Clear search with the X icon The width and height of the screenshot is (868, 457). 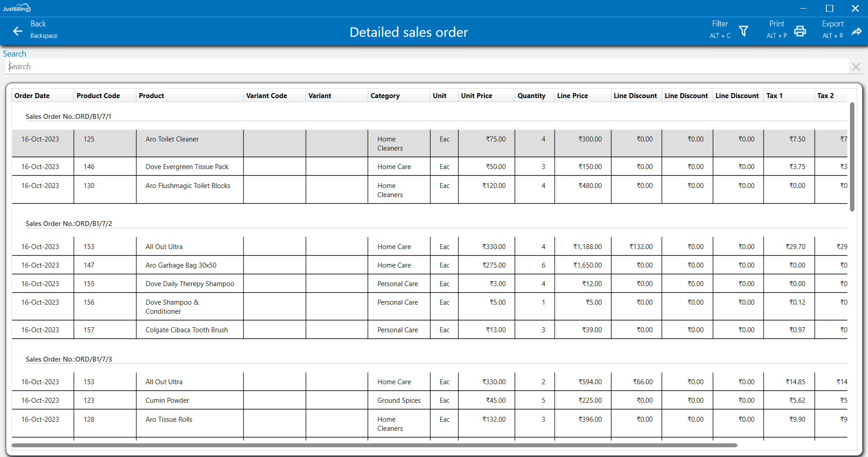pos(855,67)
